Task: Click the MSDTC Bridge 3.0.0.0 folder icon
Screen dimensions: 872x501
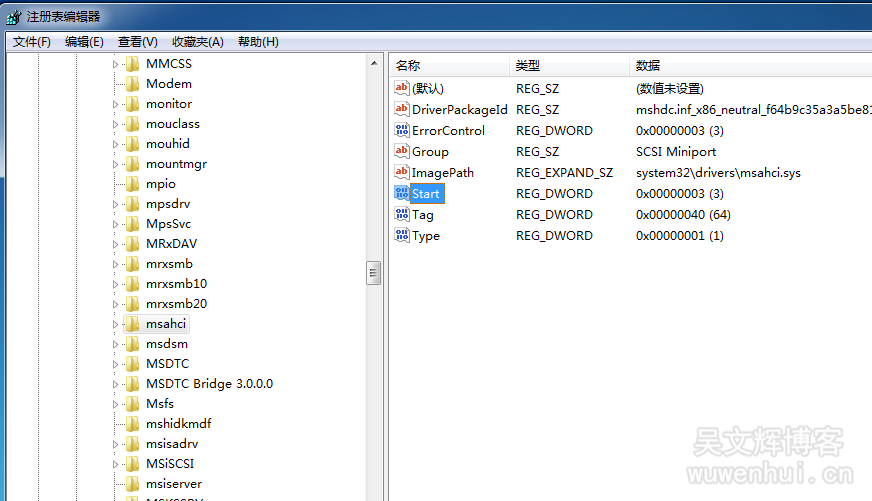Action: pos(132,384)
